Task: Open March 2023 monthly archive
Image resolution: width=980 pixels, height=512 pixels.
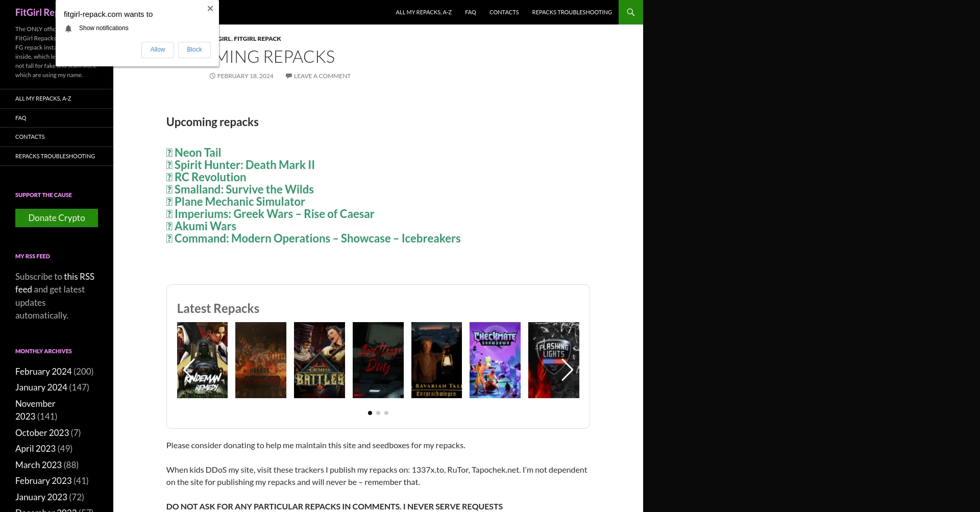Action: tap(38, 465)
